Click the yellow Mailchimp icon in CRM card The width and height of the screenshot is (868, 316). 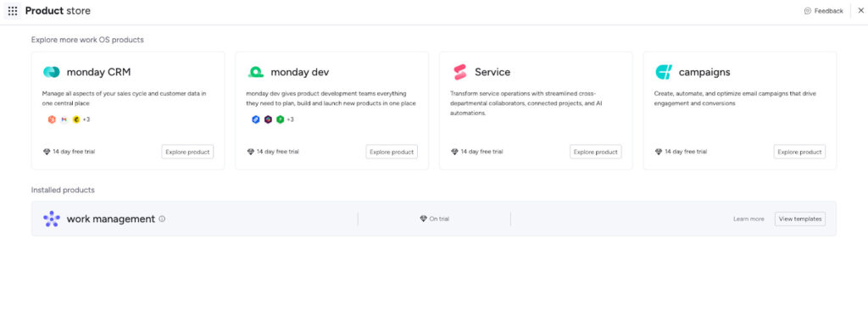pyautogui.click(x=75, y=119)
